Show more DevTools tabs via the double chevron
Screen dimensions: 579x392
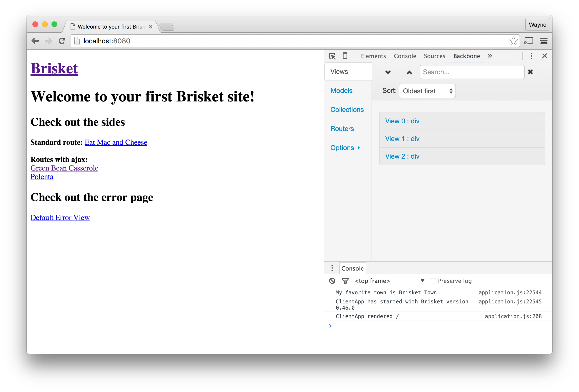(x=490, y=56)
